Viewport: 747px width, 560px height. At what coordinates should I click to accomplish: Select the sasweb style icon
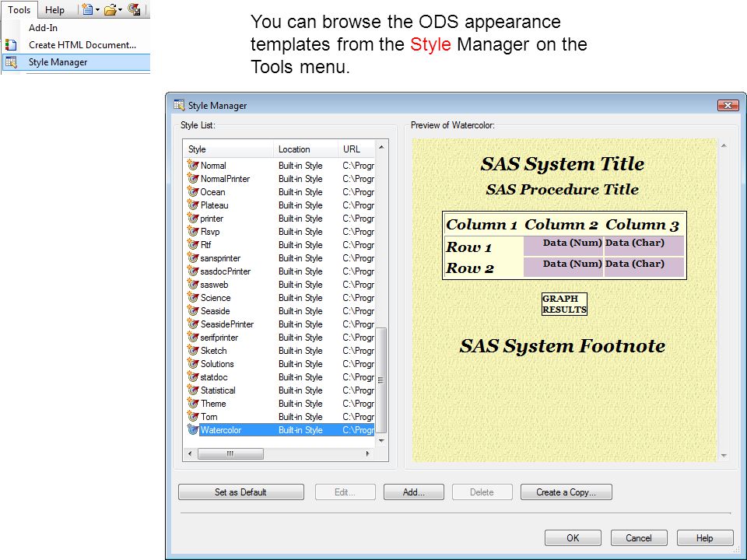tap(192, 285)
